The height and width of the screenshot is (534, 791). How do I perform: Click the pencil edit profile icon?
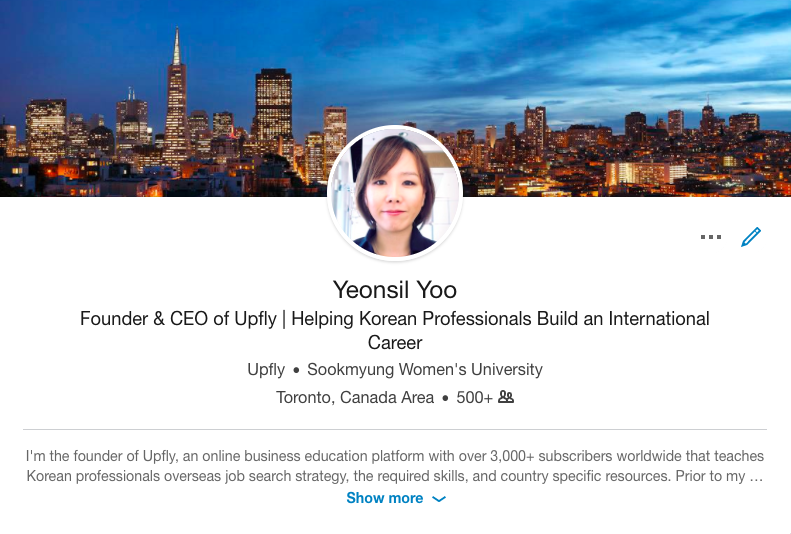[751, 236]
